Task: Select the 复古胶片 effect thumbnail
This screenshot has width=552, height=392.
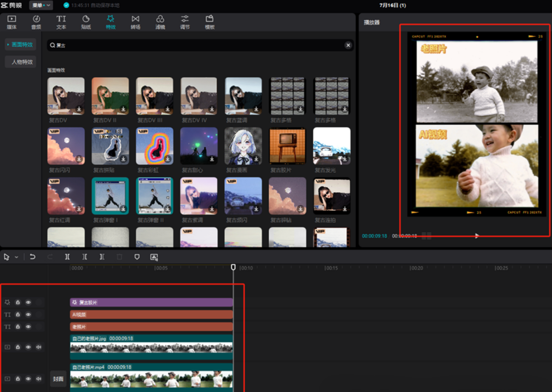Action: [x=287, y=146]
